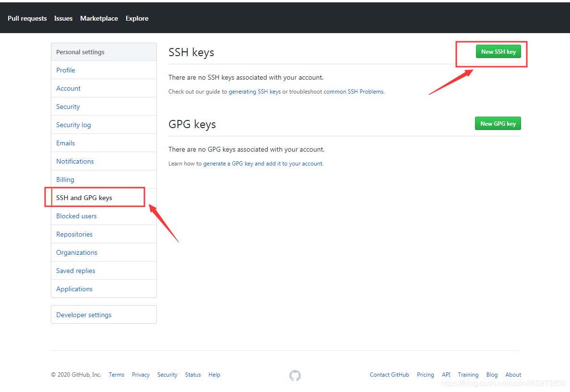570x392 pixels.
Task: Click the New SSH key button
Action: coord(499,52)
